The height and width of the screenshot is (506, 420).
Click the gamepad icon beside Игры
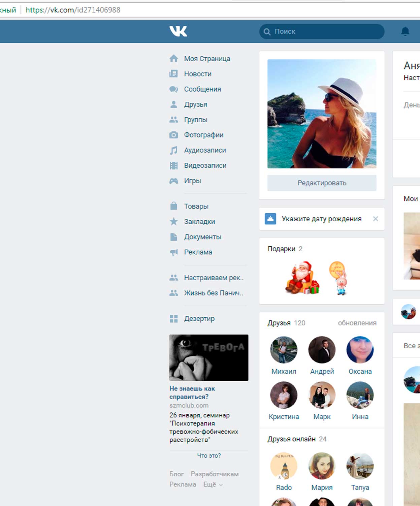[x=174, y=181]
